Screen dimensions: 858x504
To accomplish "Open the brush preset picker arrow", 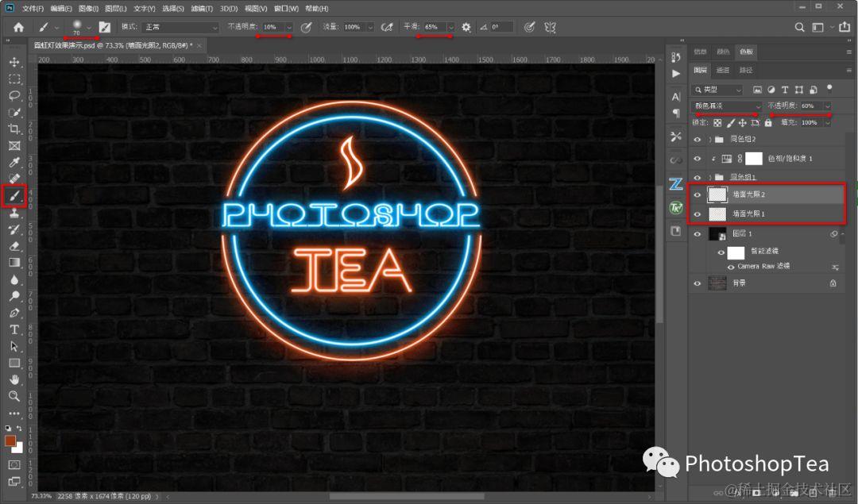I will (x=89, y=27).
